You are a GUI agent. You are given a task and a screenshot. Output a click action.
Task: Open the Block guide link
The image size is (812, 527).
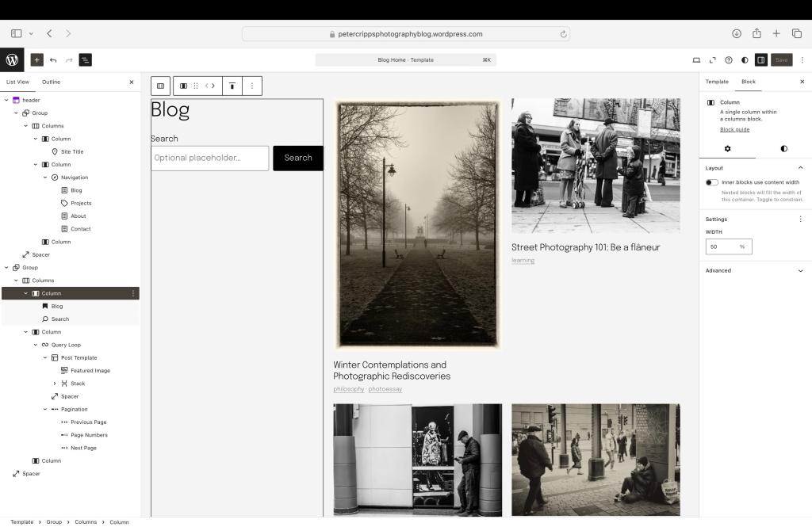[734, 129]
